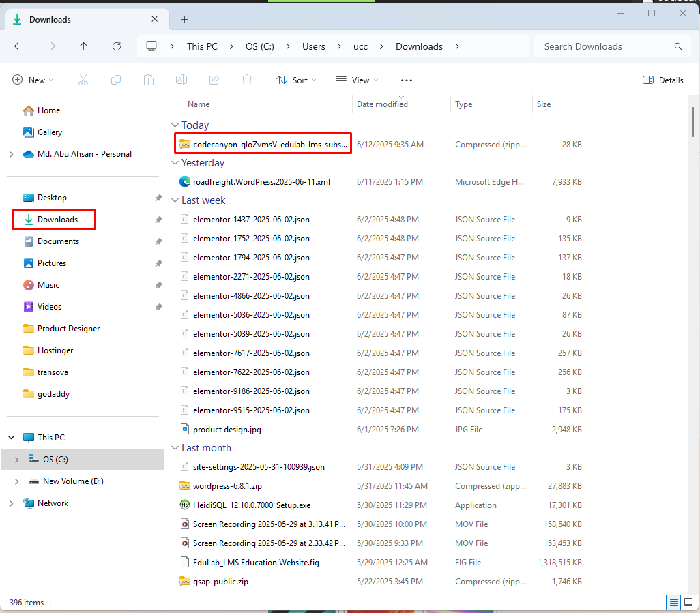Select the Cut icon in the toolbar
This screenshot has width=700, height=613.
coord(83,80)
